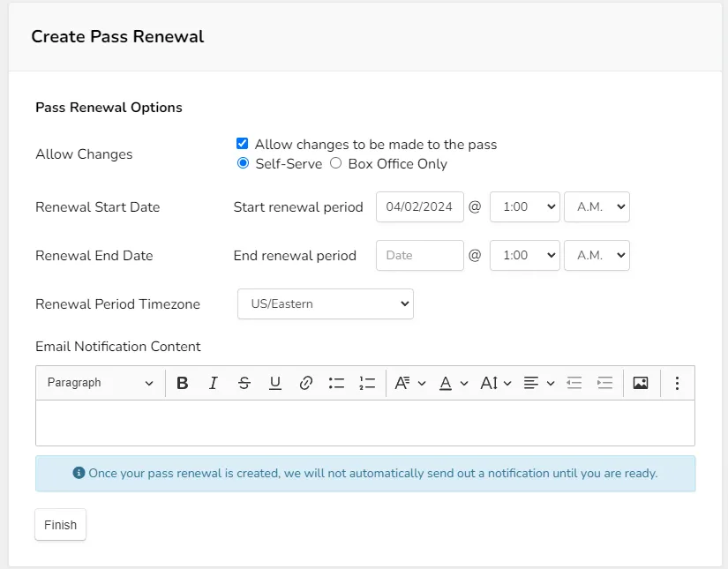Insert an image into the email content

tap(641, 383)
